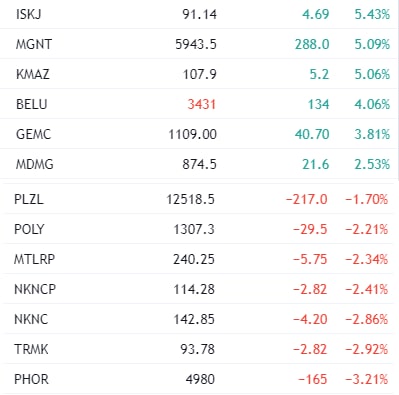Click the BELU red price 3431
Screen dimensions: 399x395
click(x=202, y=104)
